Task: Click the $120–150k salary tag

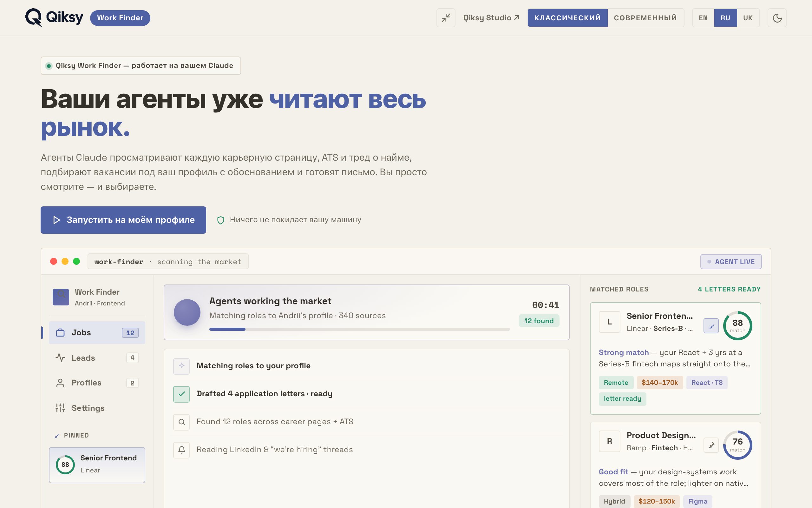Action: [657, 501]
